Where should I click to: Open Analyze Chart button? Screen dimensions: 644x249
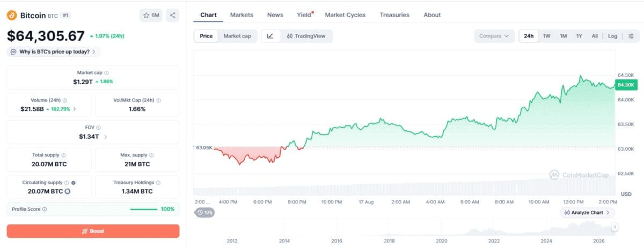point(588,213)
